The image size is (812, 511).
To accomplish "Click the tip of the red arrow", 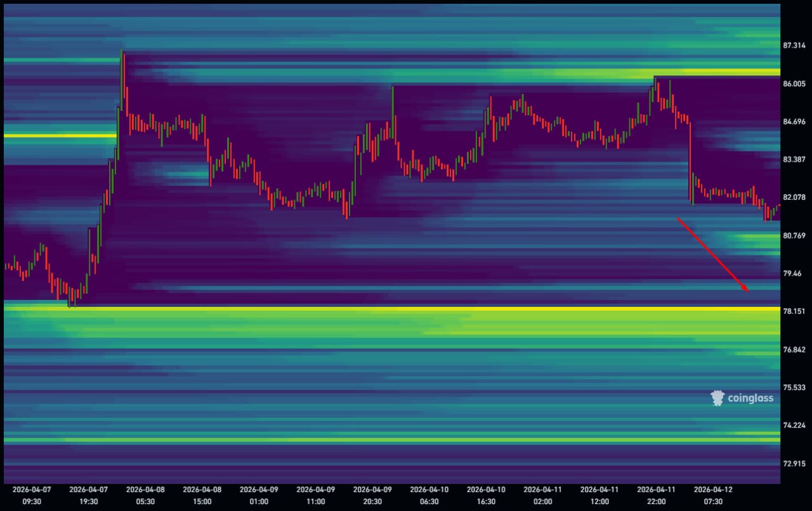I will click(x=749, y=291).
